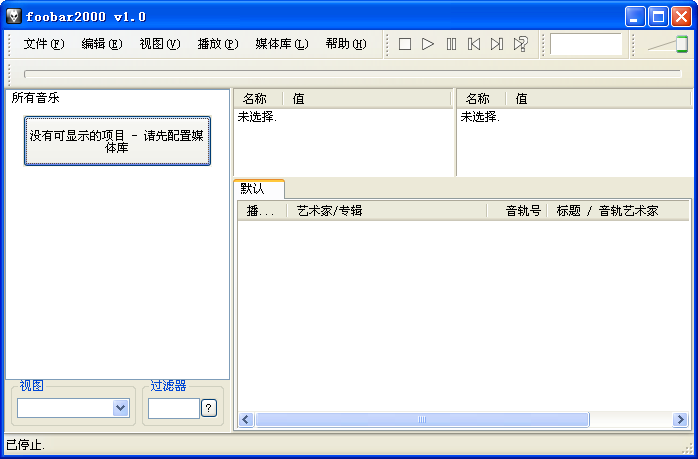Click the Stop playback button
Image resolution: width=698 pixels, height=459 pixels.
click(405, 44)
